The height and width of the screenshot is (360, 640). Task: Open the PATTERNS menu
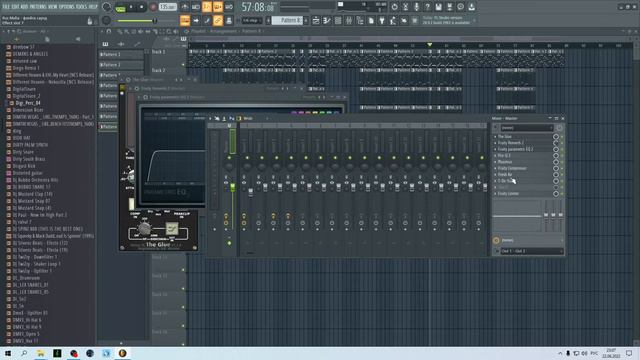(38, 7)
